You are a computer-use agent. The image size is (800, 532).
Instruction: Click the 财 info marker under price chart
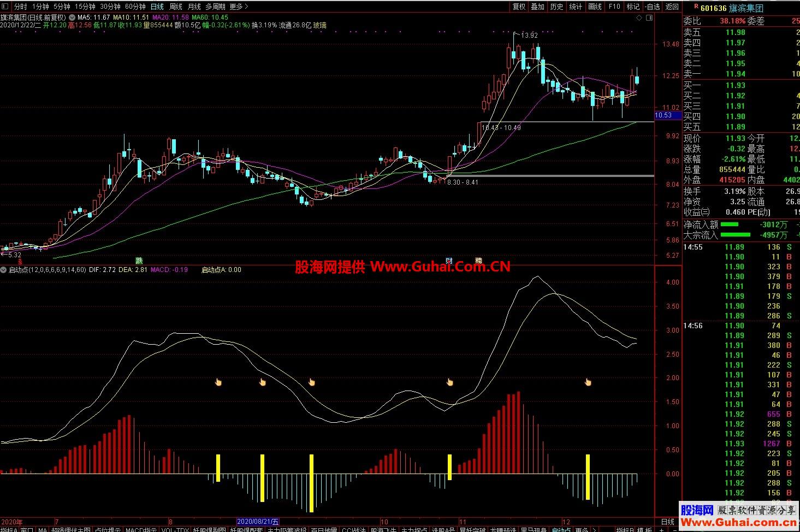[449, 261]
